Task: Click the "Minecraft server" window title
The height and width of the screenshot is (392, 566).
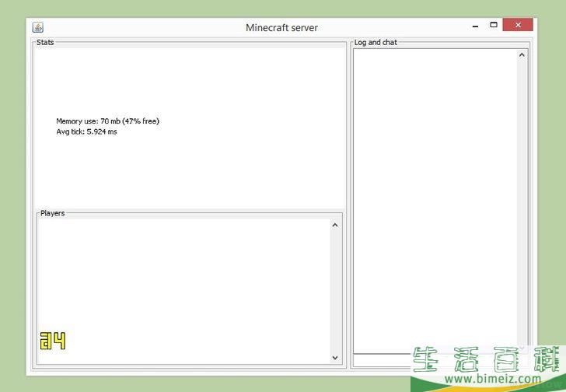Action: 281,28
